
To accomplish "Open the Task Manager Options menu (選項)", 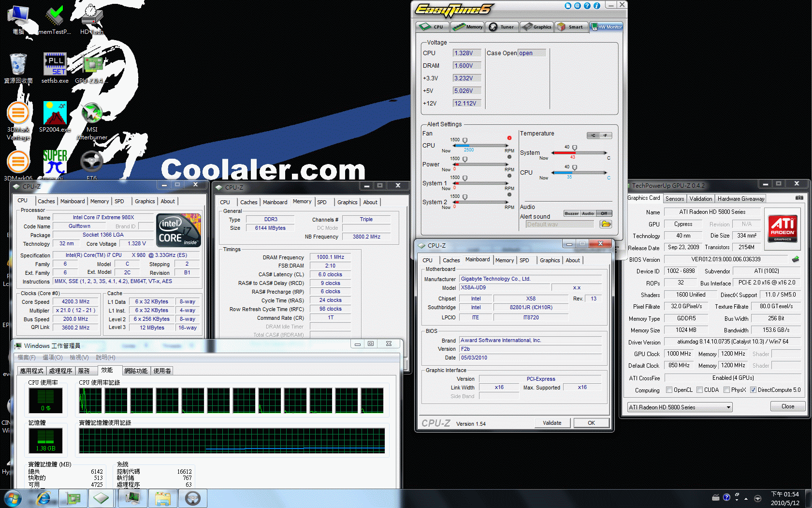I will tap(53, 358).
